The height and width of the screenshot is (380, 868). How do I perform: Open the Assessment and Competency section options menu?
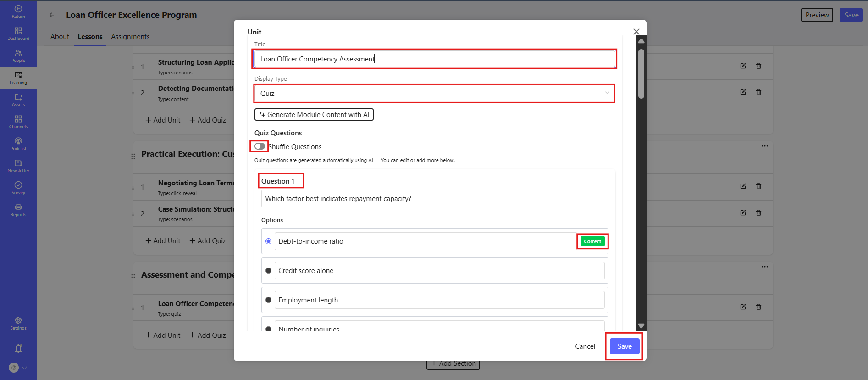click(764, 267)
